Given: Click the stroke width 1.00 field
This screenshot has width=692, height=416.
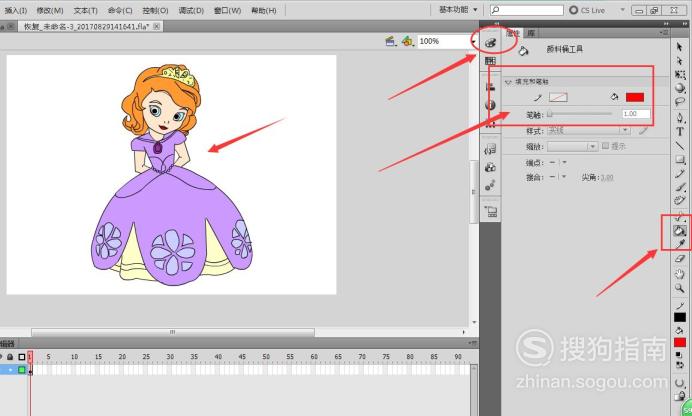Looking at the screenshot, I should tap(636, 114).
